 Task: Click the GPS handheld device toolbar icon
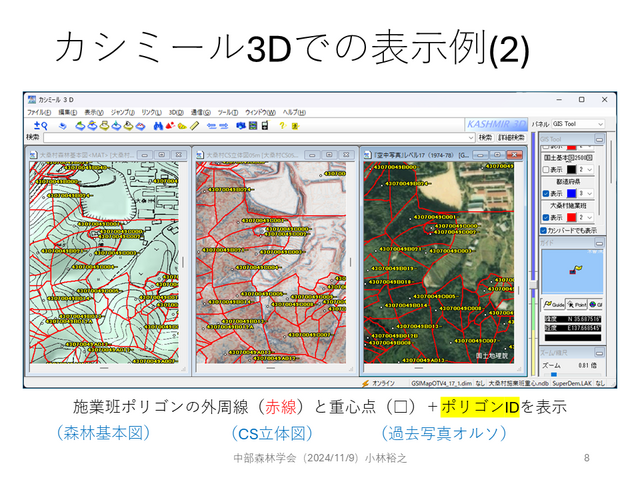265,126
